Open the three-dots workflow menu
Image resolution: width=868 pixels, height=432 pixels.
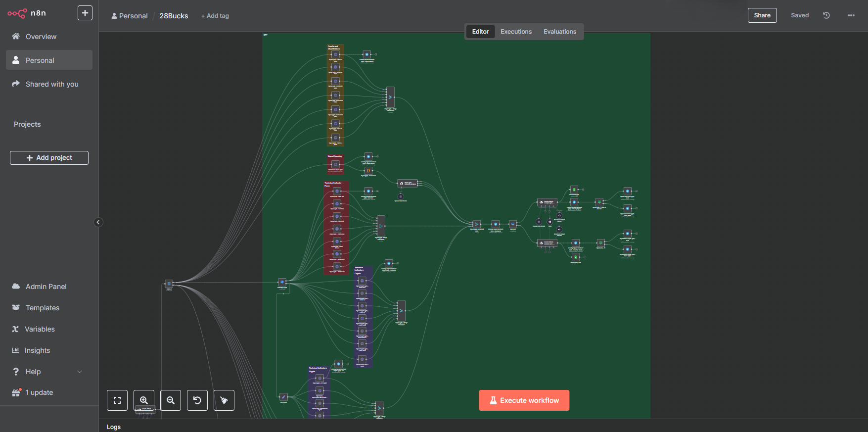tap(851, 15)
